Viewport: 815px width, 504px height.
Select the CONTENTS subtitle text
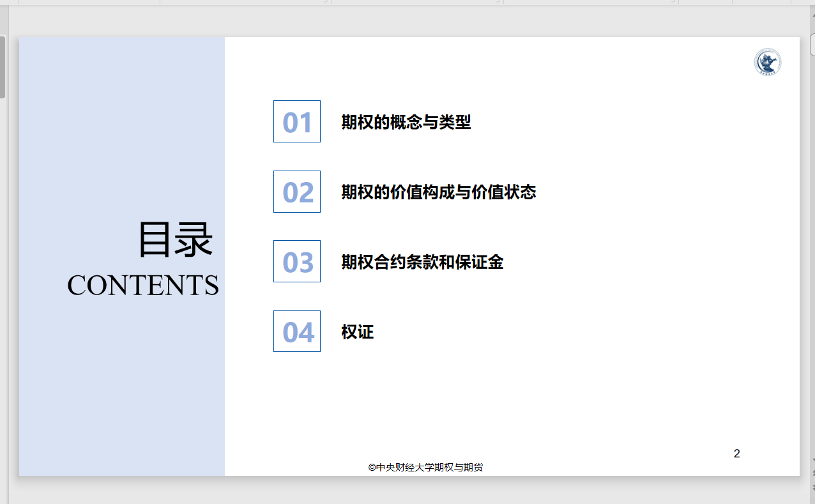(x=143, y=286)
